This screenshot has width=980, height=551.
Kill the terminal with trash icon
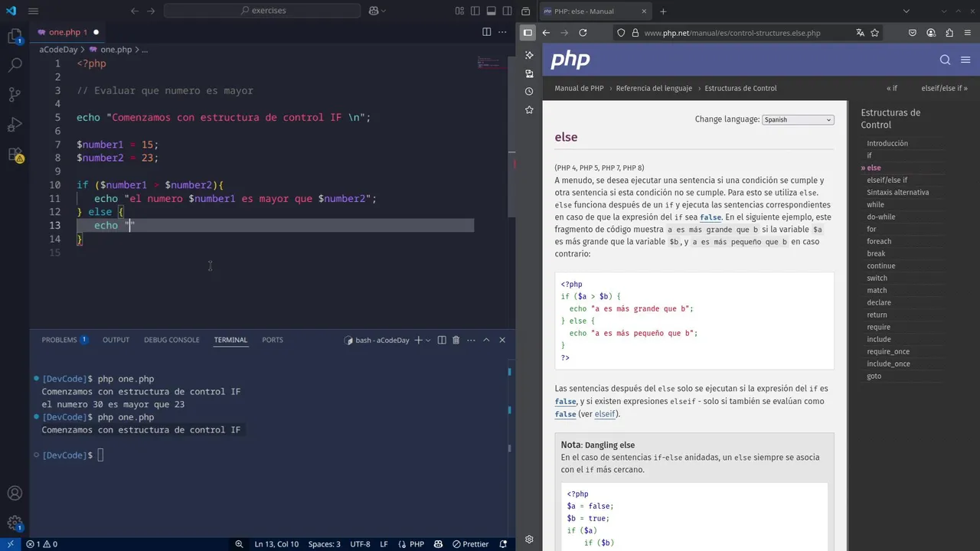pos(456,340)
